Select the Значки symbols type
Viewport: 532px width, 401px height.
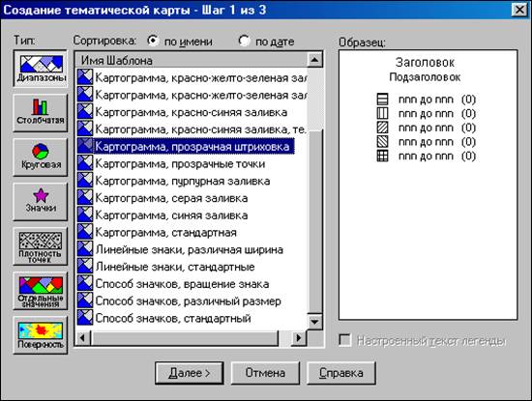click(x=41, y=202)
